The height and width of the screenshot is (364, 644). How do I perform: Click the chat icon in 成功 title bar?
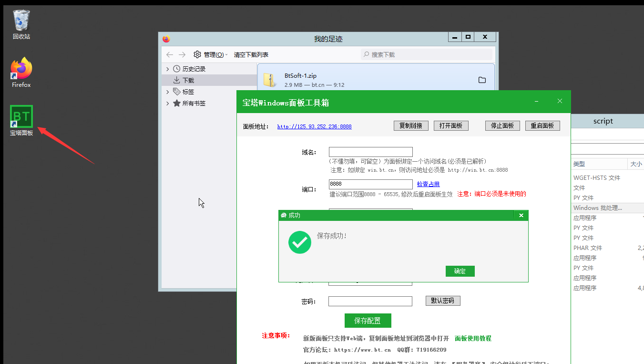[x=284, y=215]
